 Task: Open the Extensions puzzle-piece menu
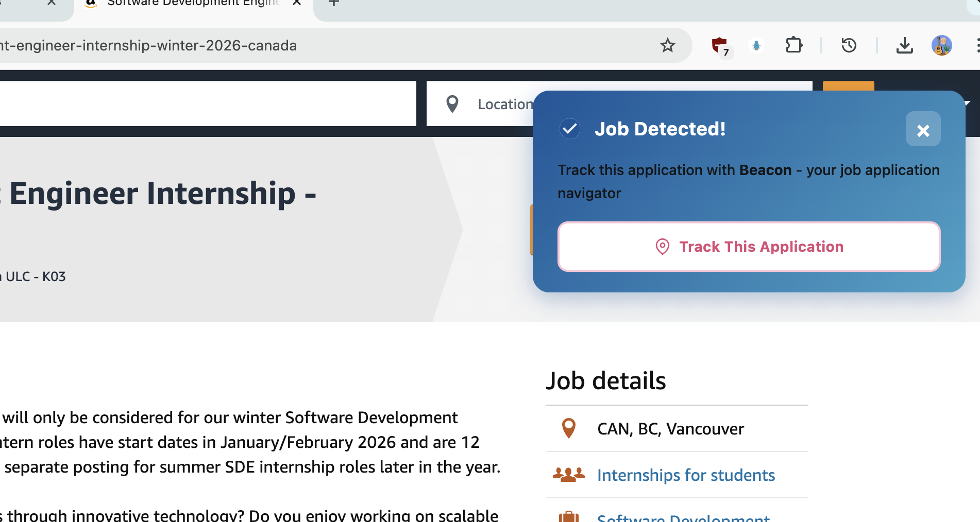click(794, 45)
